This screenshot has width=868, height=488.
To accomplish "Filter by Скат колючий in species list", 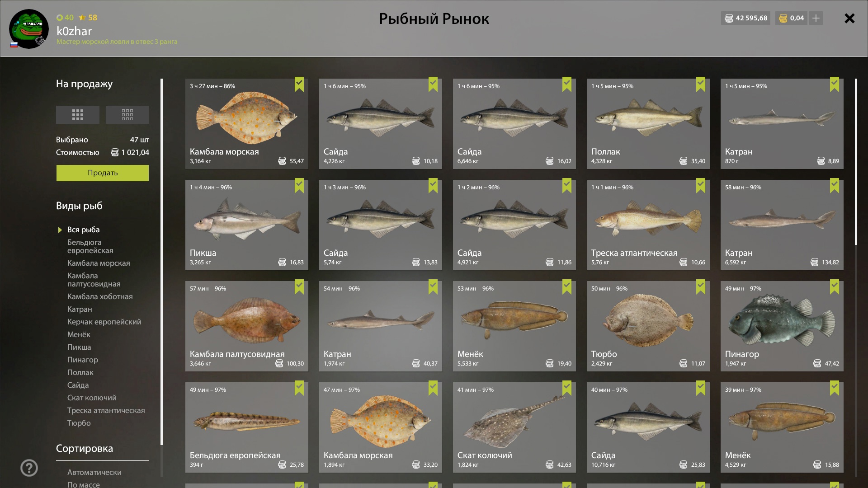I will pyautogui.click(x=92, y=398).
